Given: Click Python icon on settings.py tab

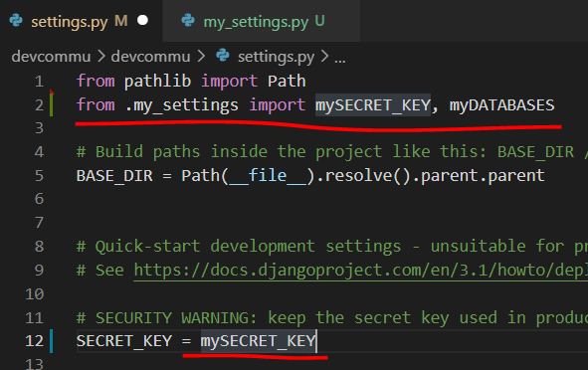Looking at the screenshot, I should click(16, 20).
